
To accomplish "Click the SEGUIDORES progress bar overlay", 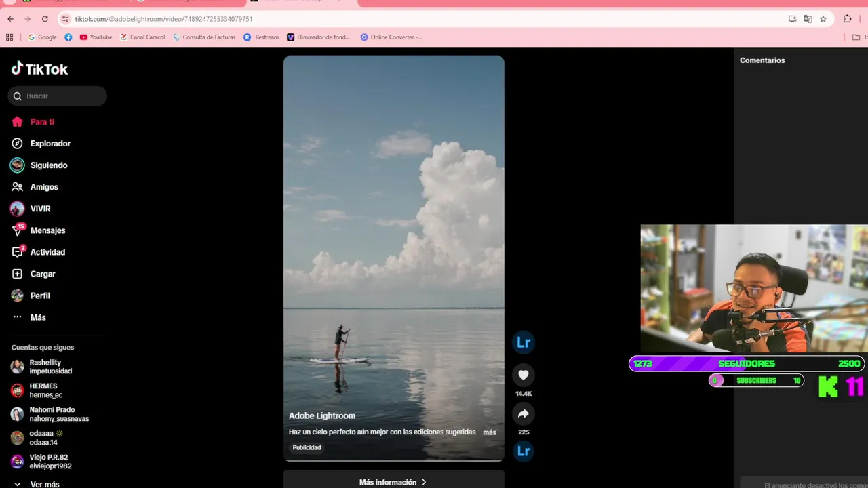I will pyautogui.click(x=747, y=363).
